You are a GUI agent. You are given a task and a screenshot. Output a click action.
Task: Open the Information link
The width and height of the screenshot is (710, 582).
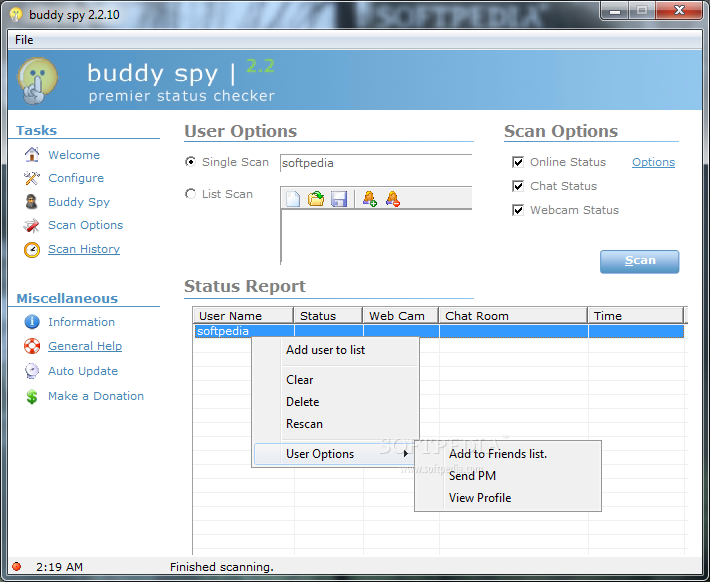point(82,322)
